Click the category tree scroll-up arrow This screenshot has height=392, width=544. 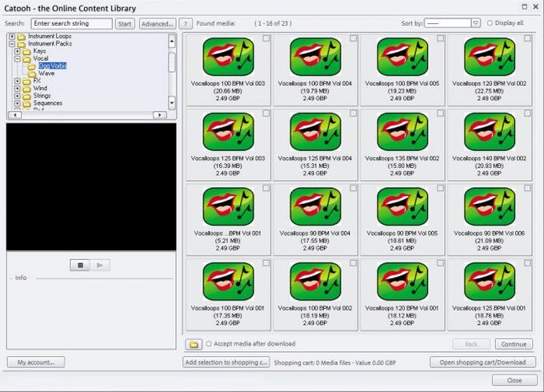pyautogui.click(x=172, y=42)
